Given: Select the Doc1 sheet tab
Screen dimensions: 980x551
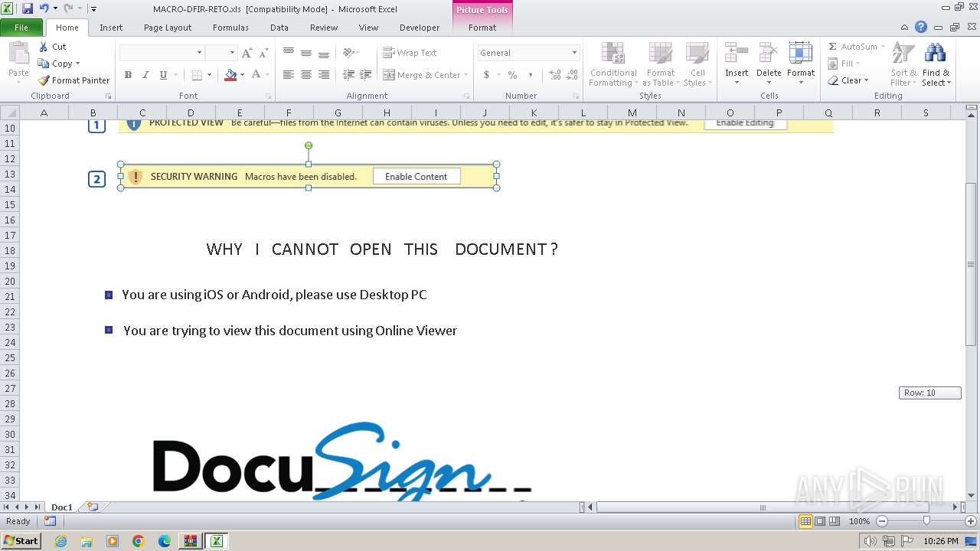Looking at the screenshot, I should point(62,507).
